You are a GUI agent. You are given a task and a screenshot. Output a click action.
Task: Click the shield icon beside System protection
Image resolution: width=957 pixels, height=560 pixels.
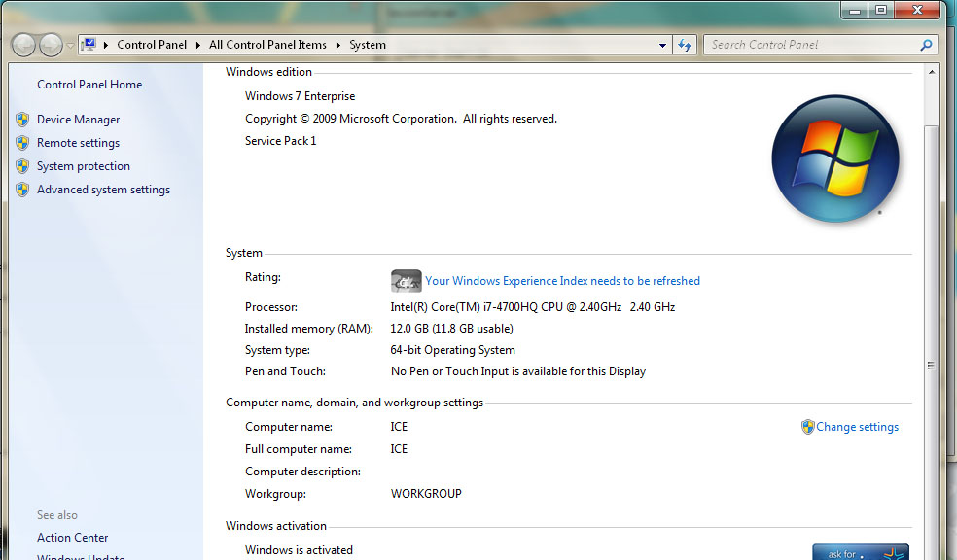(x=22, y=166)
